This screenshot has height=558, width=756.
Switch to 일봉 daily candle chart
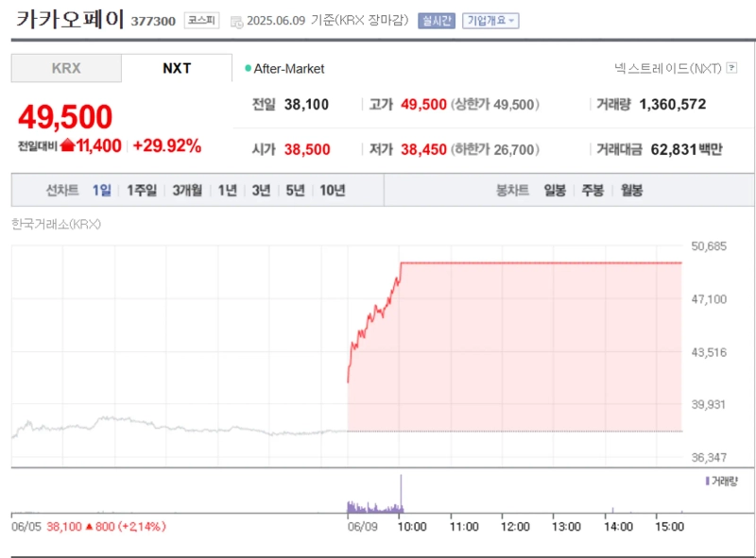(555, 190)
